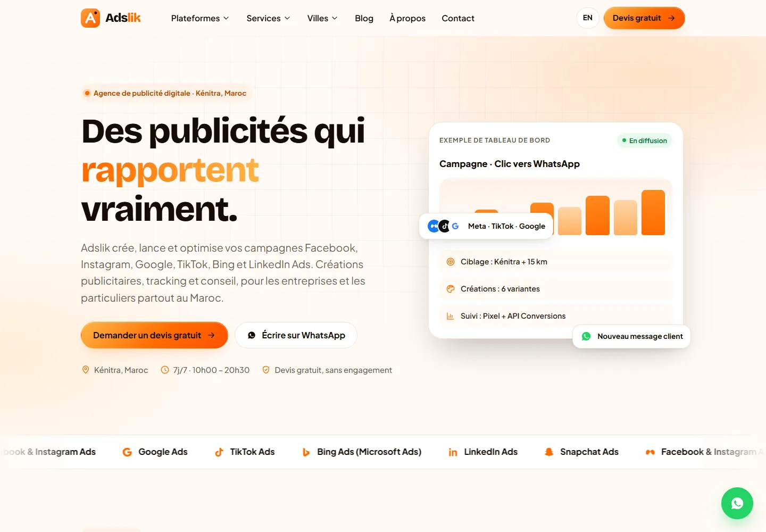Click Bing Ads (Microsoft Ads) label

[x=369, y=452]
